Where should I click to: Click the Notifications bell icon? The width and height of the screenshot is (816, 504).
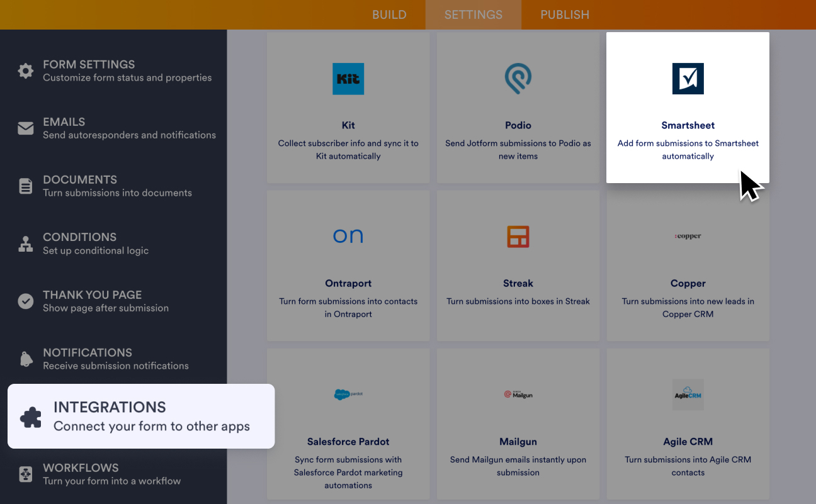click(25, 359)
